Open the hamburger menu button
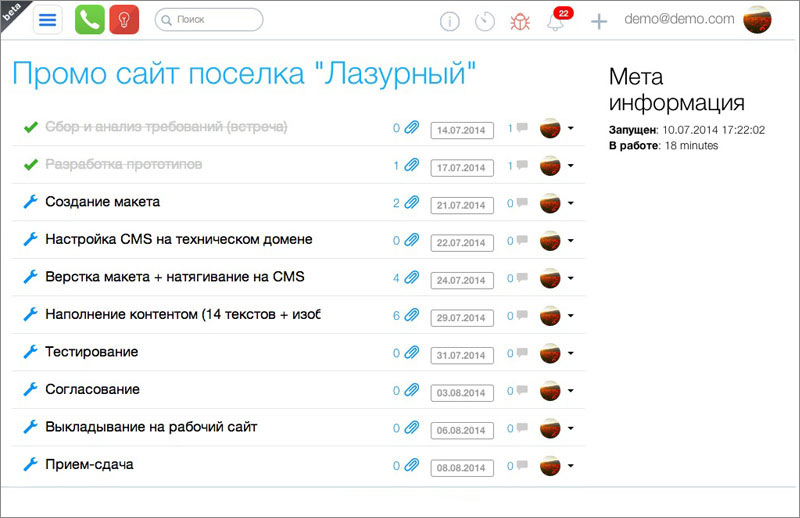Image resolution: width=800 pixels, height=518 pixels. 48,20
